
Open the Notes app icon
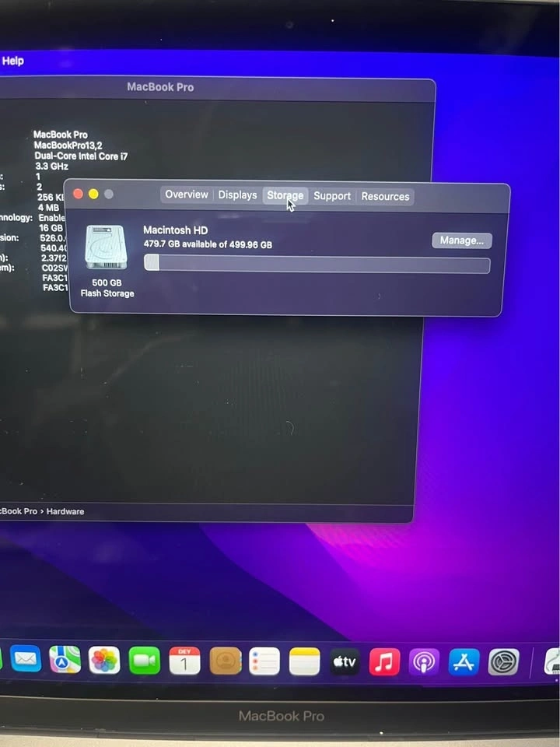[x=304, y=661]
